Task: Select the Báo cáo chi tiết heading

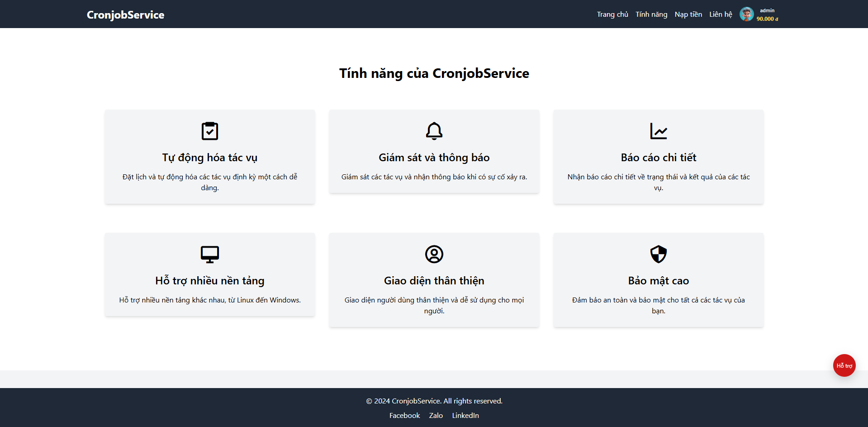Action: click(658, 158)
